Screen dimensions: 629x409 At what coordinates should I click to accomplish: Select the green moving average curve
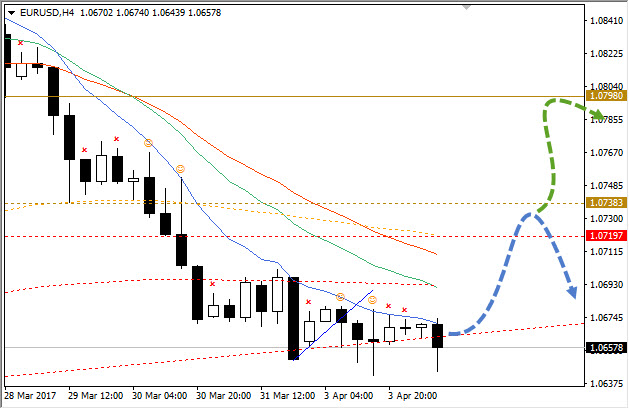click(x=231, y=182)
